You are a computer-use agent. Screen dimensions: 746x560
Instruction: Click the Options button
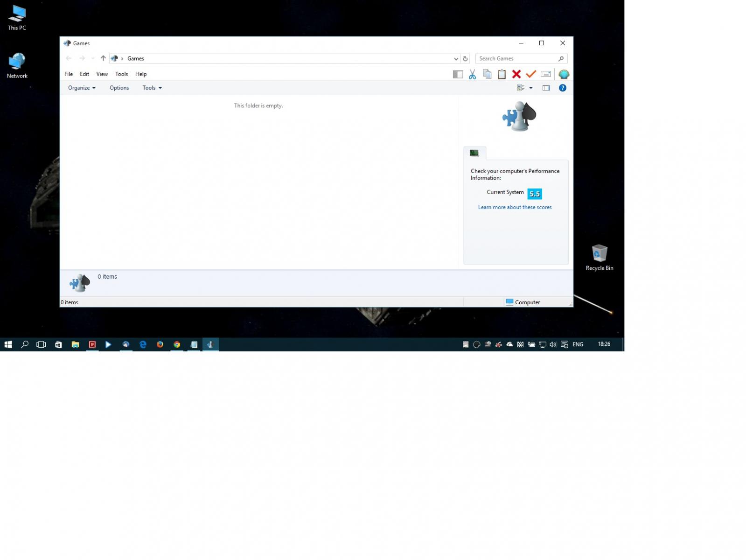[x=119, y=88]
